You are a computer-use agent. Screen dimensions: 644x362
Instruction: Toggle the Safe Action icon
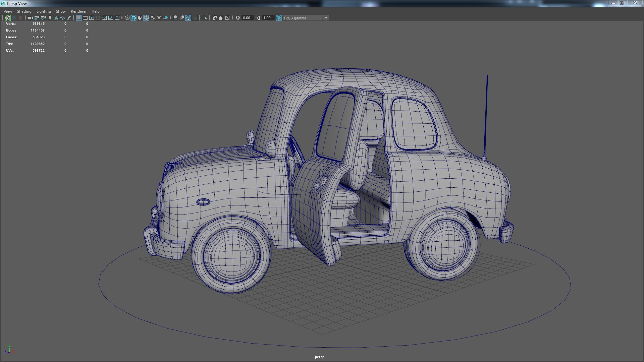point(110,18)
